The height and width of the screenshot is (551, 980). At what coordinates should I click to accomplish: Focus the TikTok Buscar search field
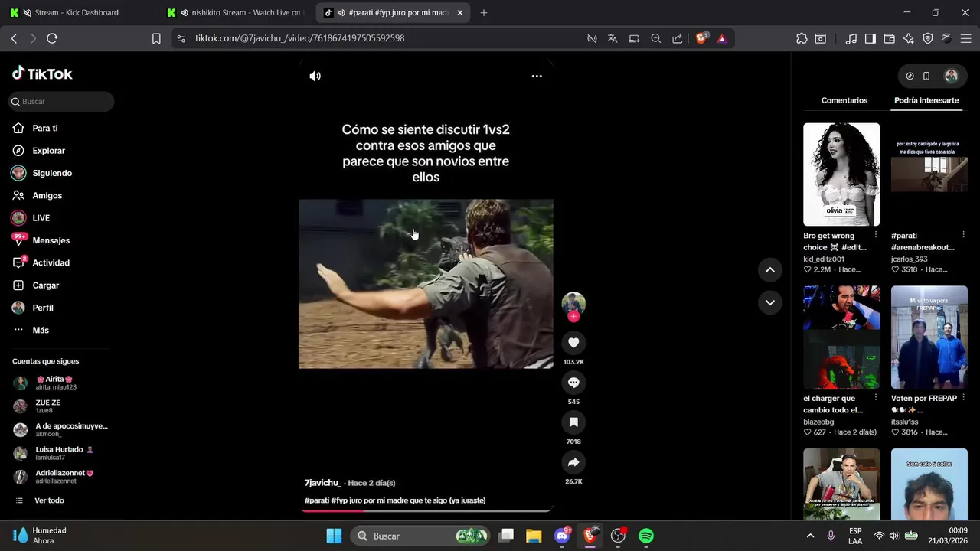click(61, 101)
